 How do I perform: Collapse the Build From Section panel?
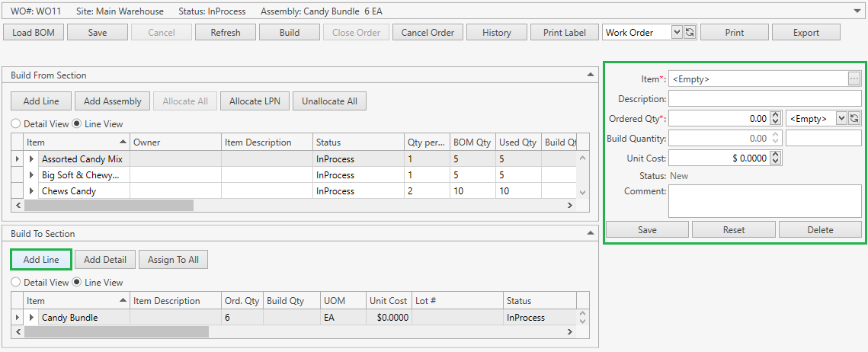(x=590, y=75)
